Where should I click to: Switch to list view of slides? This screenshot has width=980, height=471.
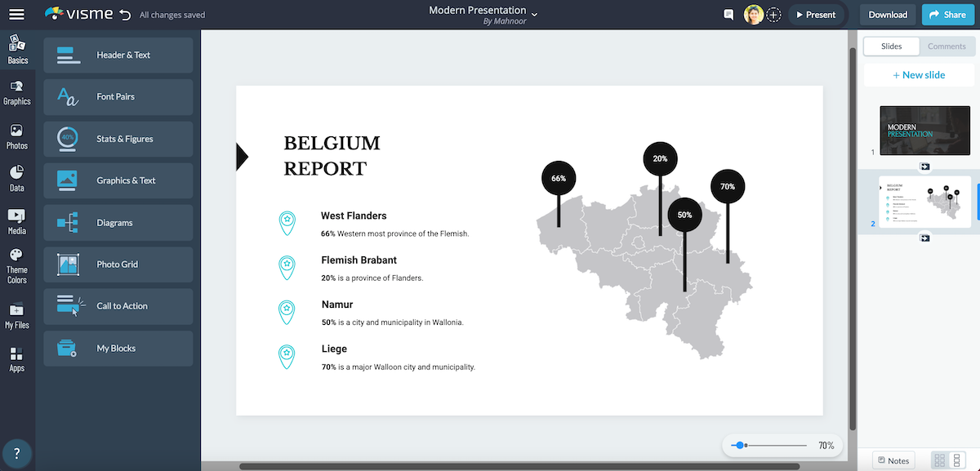pyautogui.click(x=957, y=460)
